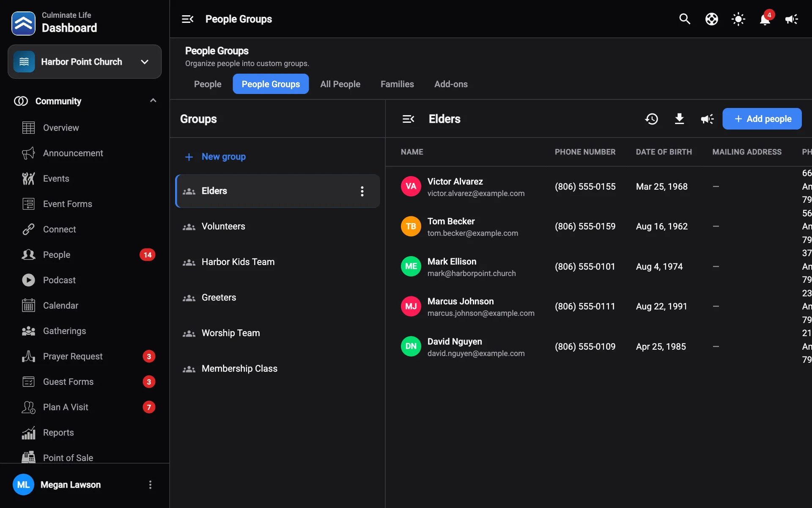This screenshot has width=812, height=508.
Task: Switch to the People tab
Action: coord(208,84)
